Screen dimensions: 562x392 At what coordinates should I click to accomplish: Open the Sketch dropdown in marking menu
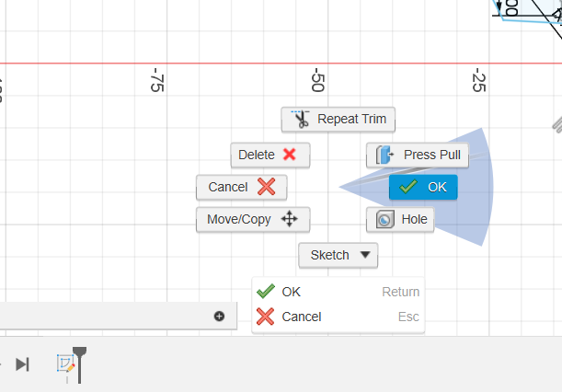click(x=338, y=255)
